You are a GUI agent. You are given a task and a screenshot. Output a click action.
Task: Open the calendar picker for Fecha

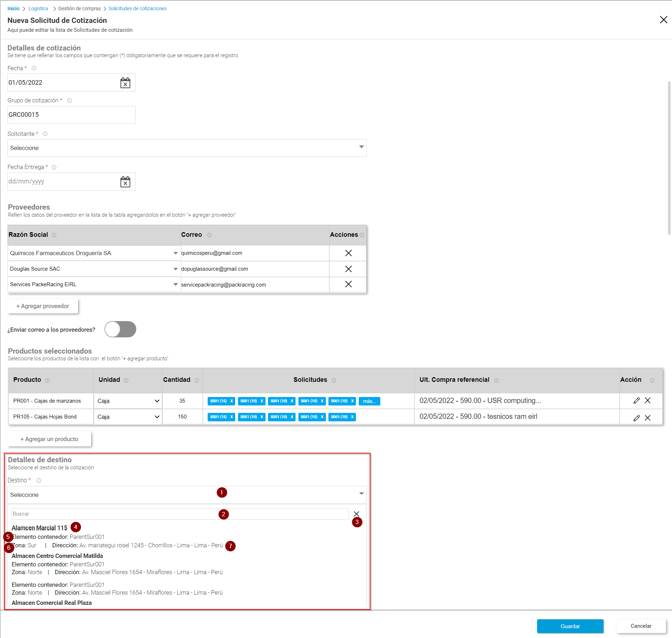125,82
